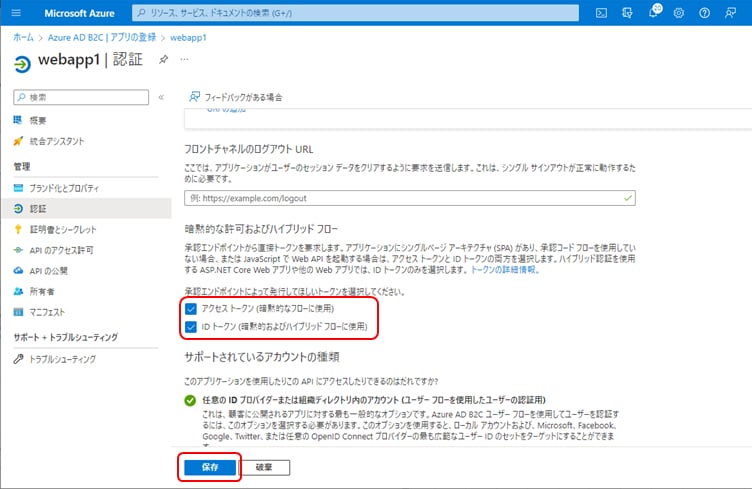Click the cloud icon for API の公開

[18, 270]
